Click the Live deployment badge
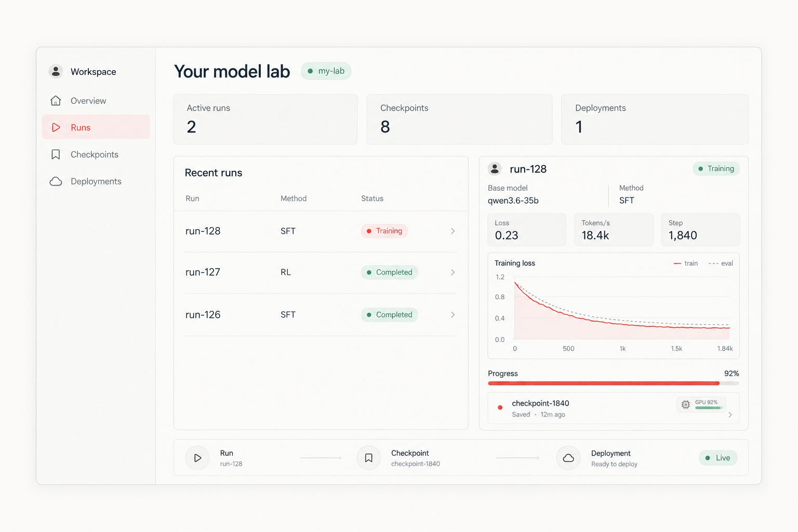Screen dimensions: 798x532 [718, 458]
